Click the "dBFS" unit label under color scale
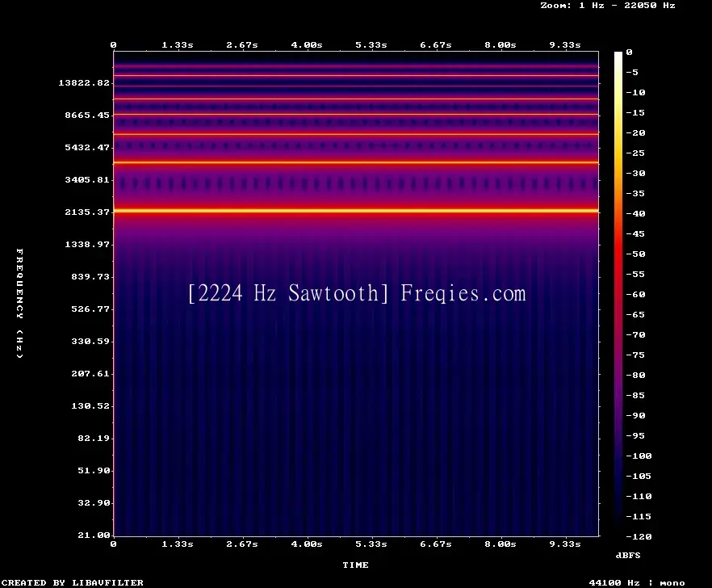The image size is (712, 588). point(628,555)
